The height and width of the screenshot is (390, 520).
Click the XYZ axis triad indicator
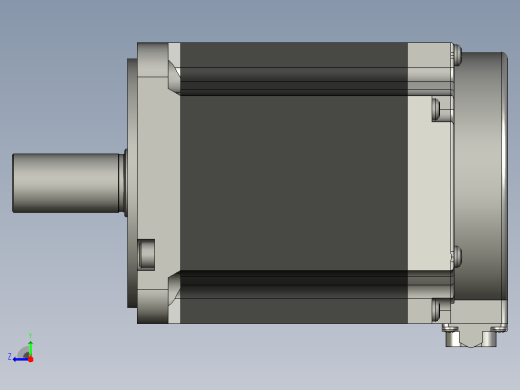(21, 348)
